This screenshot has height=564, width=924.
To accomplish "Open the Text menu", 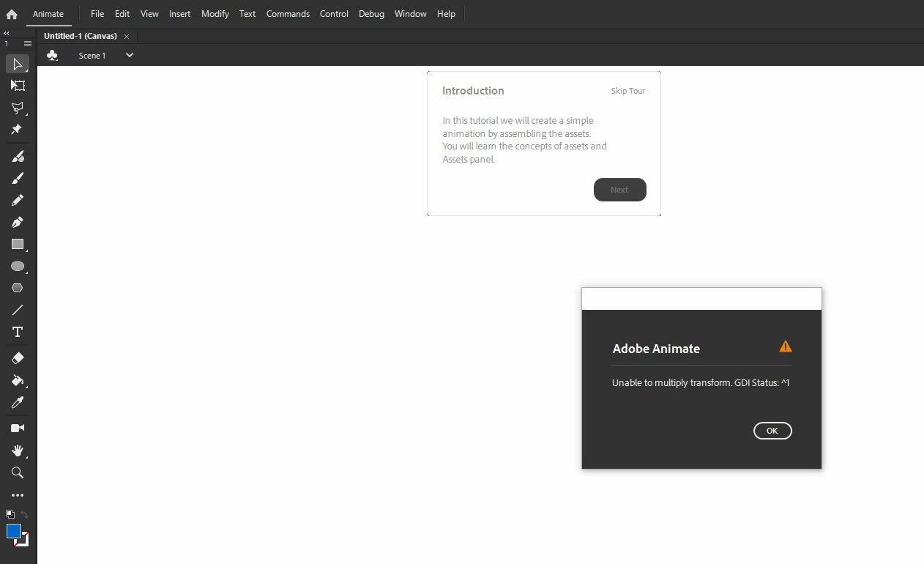I will coord(247,14).
